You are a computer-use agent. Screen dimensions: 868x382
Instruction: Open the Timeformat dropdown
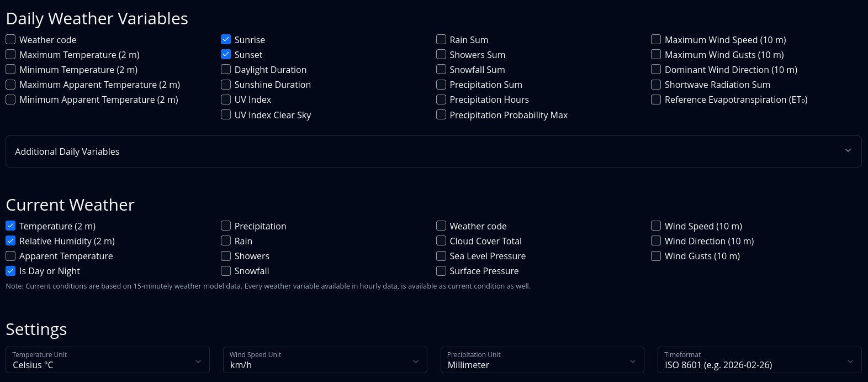pyautogui.click(x=759, y=360)
